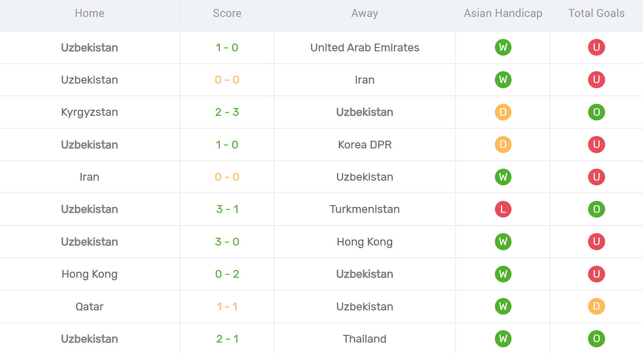Image resolution: width=644 pixels, height=354 pixels.
Task: Open the 1 - 1 score link
Action: tap(227, 307)
